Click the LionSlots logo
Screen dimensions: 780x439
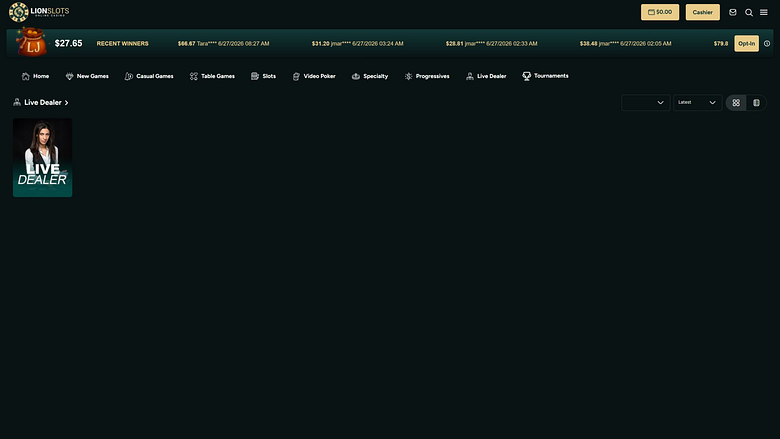[x=39, y=12]
